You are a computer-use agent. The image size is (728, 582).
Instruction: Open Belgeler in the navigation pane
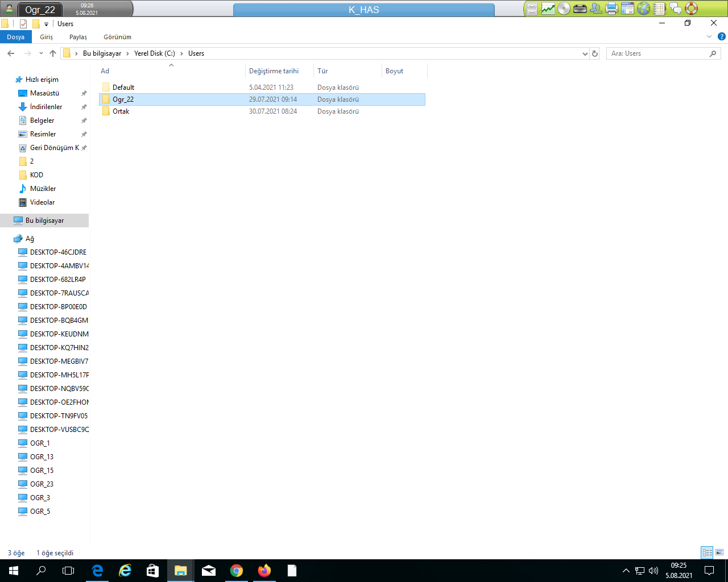click(x=42, y=120)
